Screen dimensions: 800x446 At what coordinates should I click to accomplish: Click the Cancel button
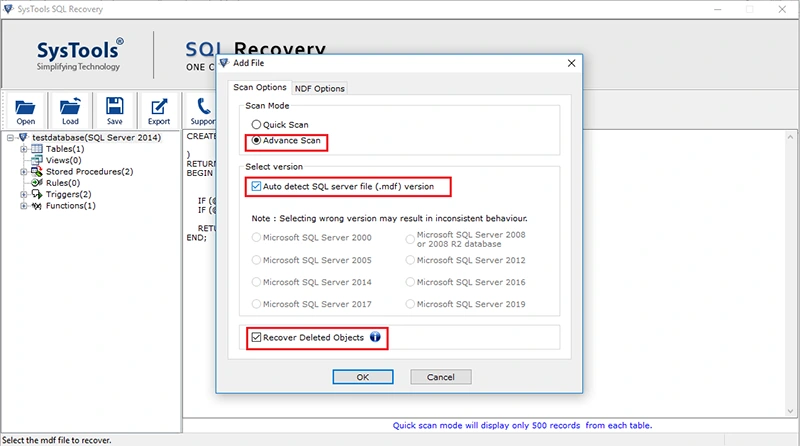pyautogui.click(x=441, y=377)
